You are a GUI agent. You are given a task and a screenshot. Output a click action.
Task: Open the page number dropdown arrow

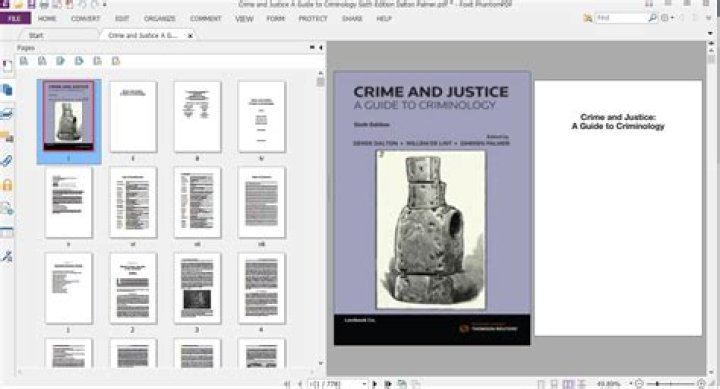click(x=365, y=384)
